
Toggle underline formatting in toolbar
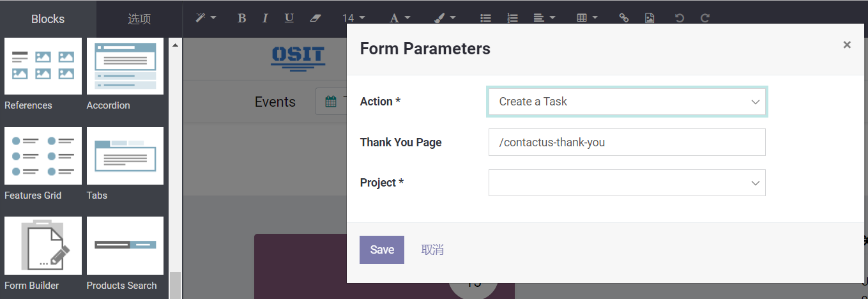point(289,18)
